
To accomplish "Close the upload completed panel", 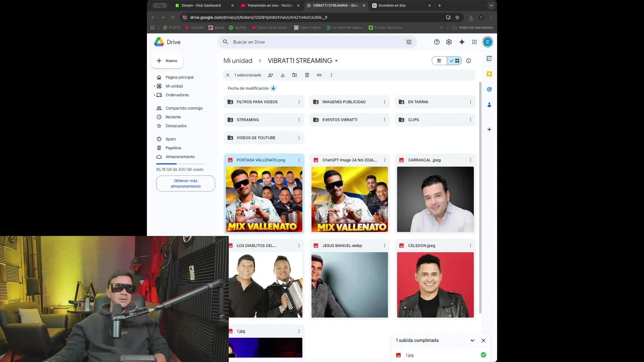I will pyautogui.click(x=484, y=340).
